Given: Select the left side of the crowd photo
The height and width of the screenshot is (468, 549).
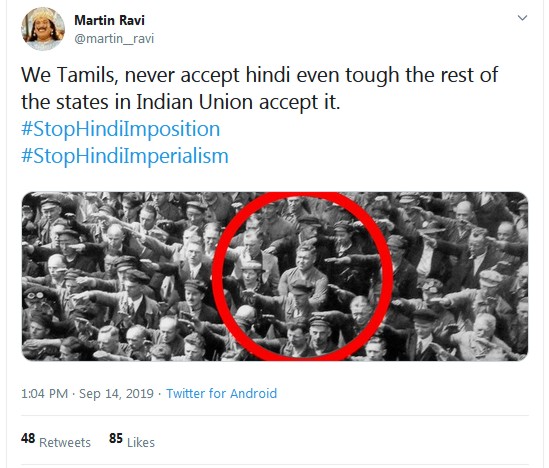Looking at the screenshot, I should (x=116, y=276).
